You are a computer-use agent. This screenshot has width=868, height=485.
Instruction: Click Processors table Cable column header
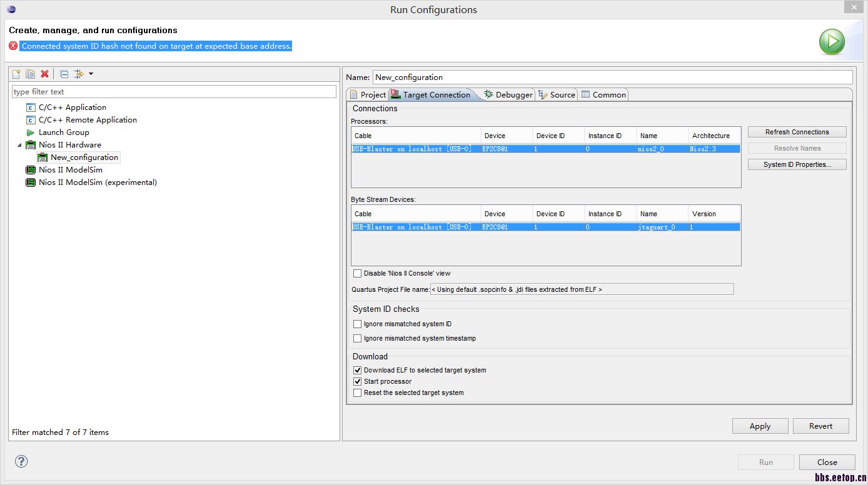[416, 136]
